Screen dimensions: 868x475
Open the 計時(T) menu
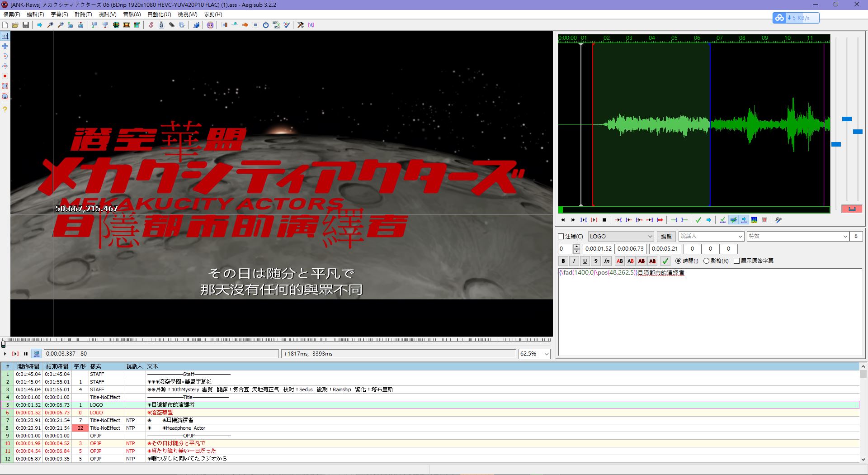click(x=83, y=14)
